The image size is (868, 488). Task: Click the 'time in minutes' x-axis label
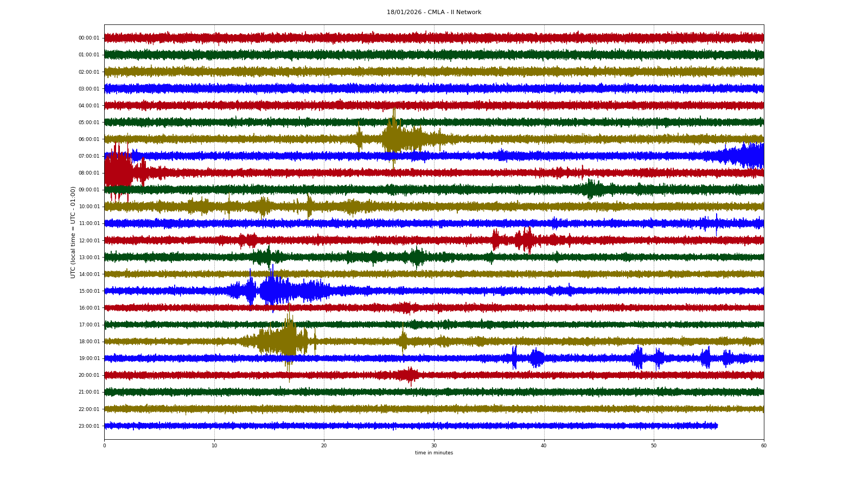point(433,453)
